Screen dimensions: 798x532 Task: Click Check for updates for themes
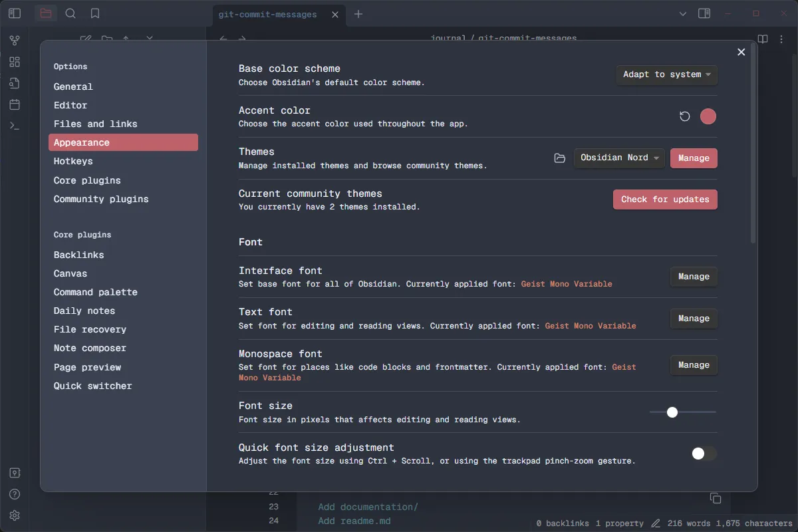pos(665,199)
